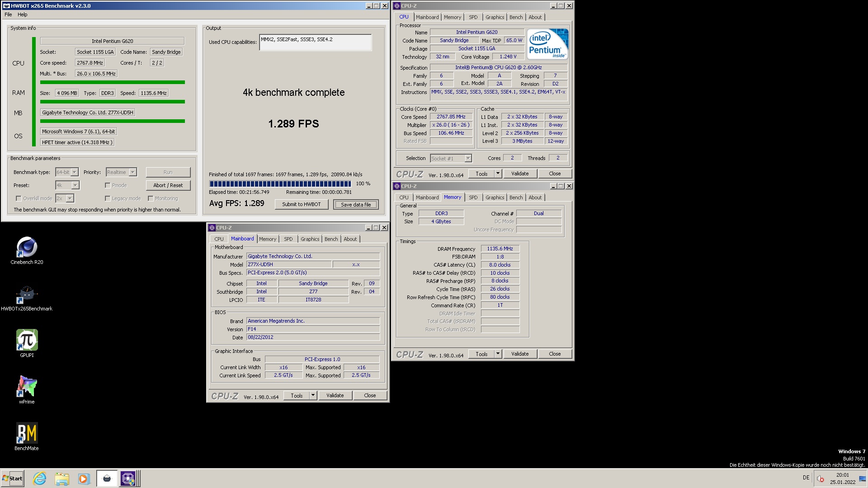Viewport: 868px width, 488px height.
Task: Click Southbridge Z77 value
Action: point(313,291)
